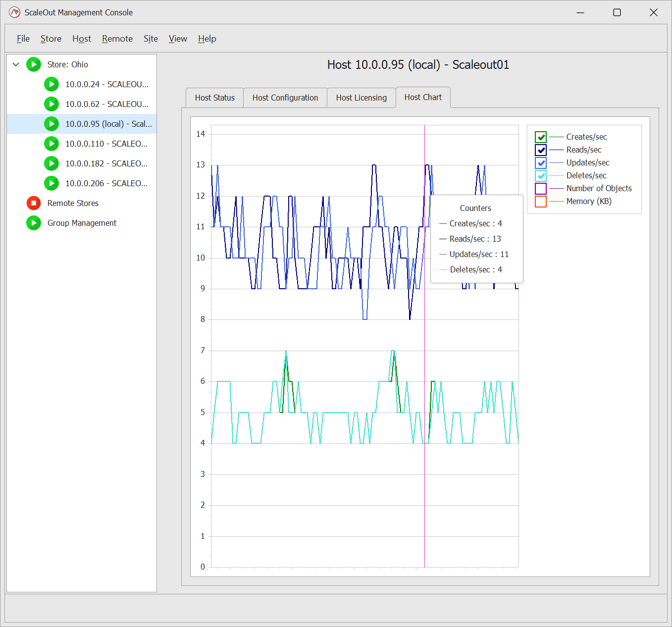Click the 'Reads/sec : 13' tooltip value
Image resolution: width=672 pixels, height=627 pixels.
(475, 239)
